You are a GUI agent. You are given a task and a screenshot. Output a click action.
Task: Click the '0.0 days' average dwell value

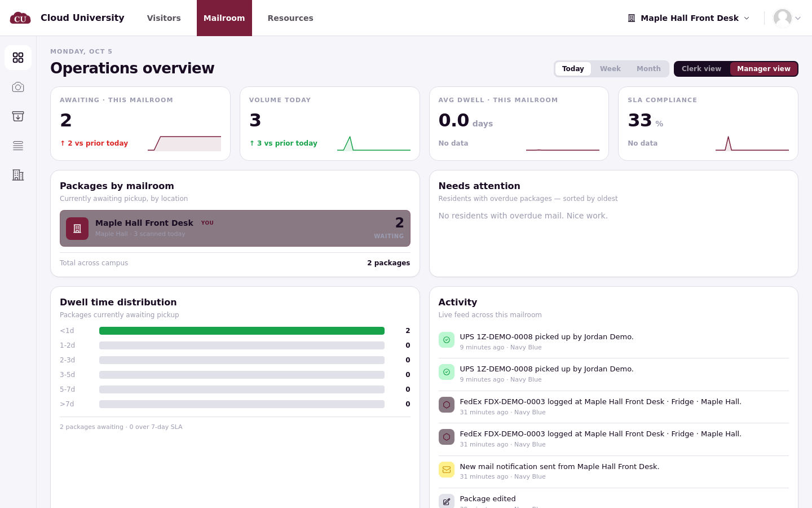click(466, 120)
